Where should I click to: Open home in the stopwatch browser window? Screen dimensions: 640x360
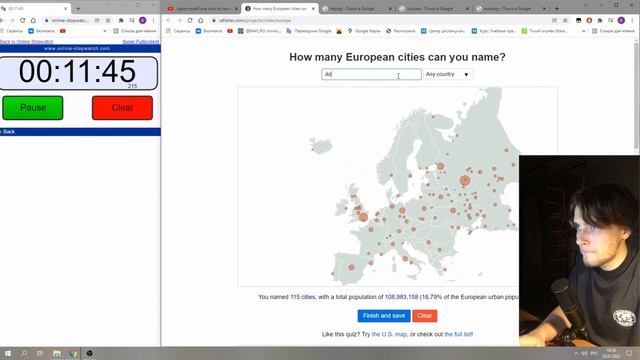click(x=33, y=20)
